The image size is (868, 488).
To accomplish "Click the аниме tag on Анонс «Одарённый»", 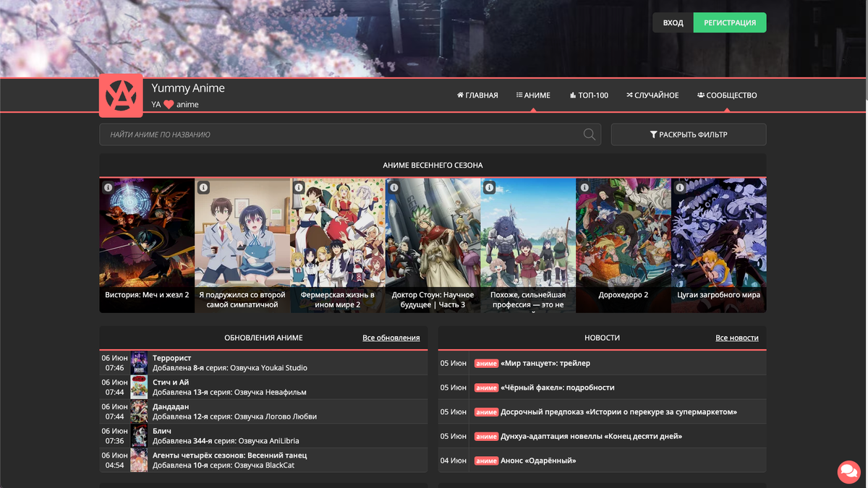I will point(486,461).
